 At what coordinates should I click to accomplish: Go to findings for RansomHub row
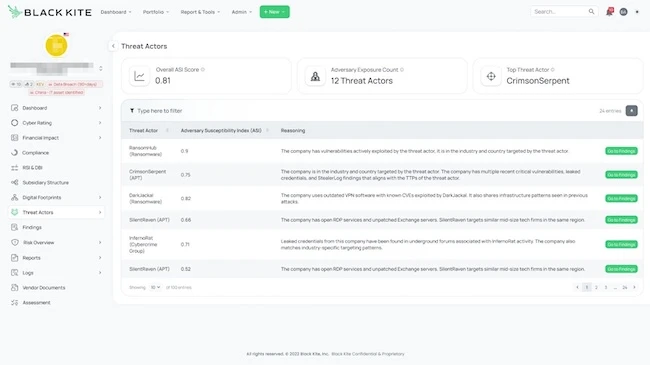[x=621, y=151]
